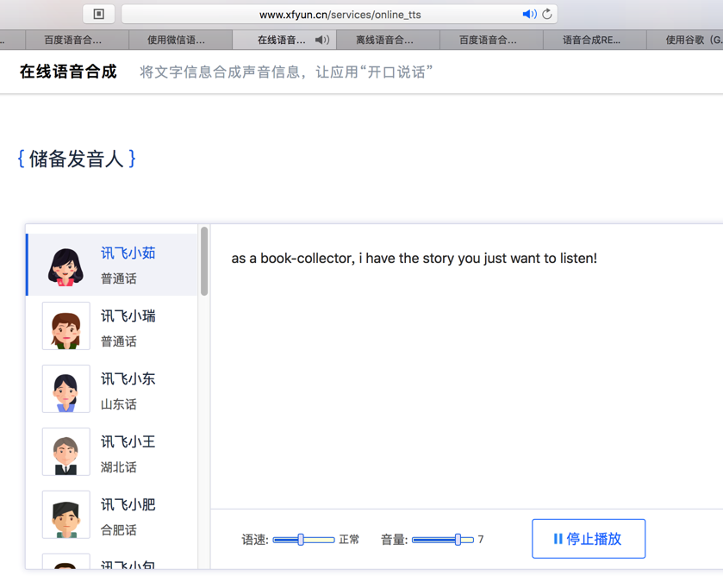The height and width of the screenshot is (588, 723).
Task: Open the 离线语音合 tab
Action: [x=388, y=41]
